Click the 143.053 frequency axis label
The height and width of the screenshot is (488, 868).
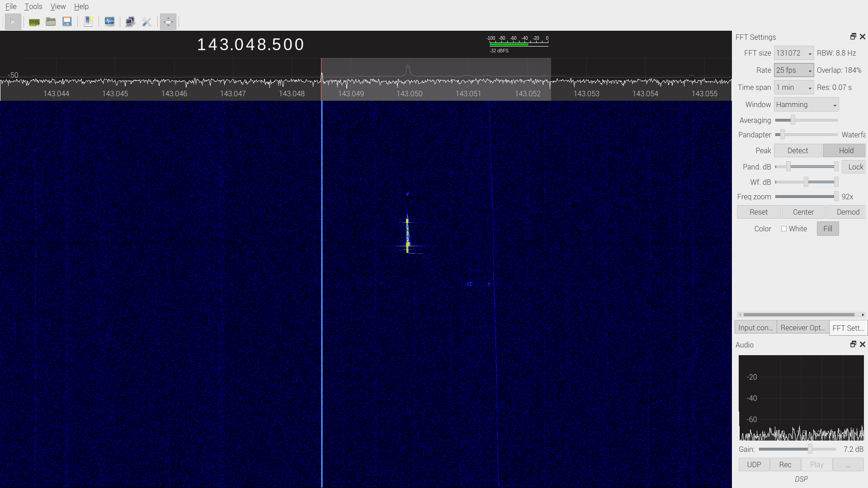pyautogui.click(x=586, y=94)
